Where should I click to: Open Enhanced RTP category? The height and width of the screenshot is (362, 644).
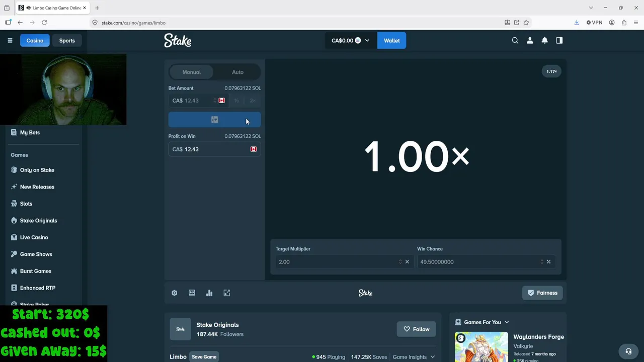point(38,288)
